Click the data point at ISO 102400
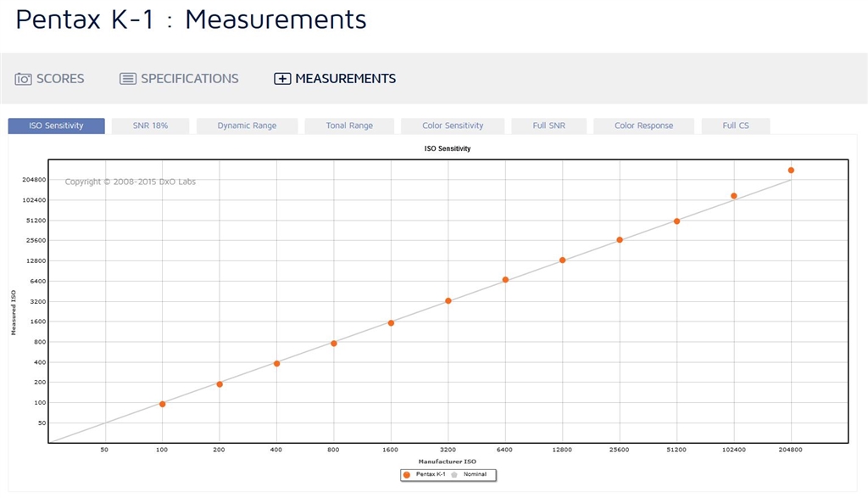868x498 pixels. (734, 196)
